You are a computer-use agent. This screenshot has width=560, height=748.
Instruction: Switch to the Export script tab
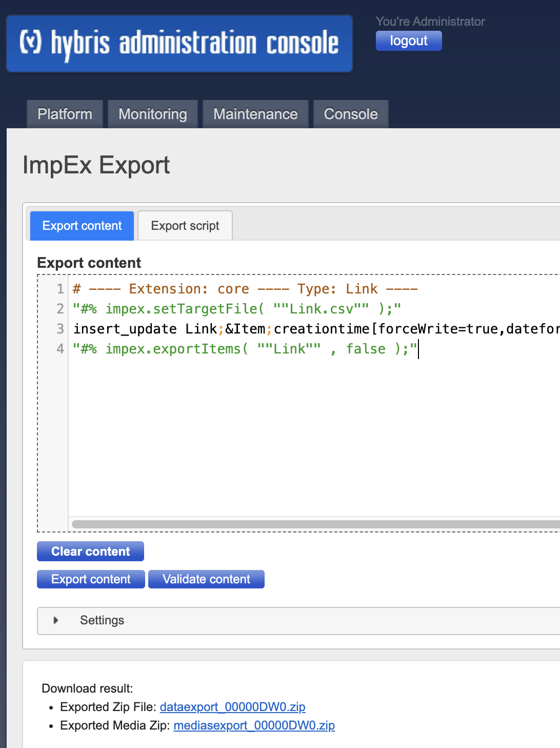pyautogui.click(x=185, y=226)
